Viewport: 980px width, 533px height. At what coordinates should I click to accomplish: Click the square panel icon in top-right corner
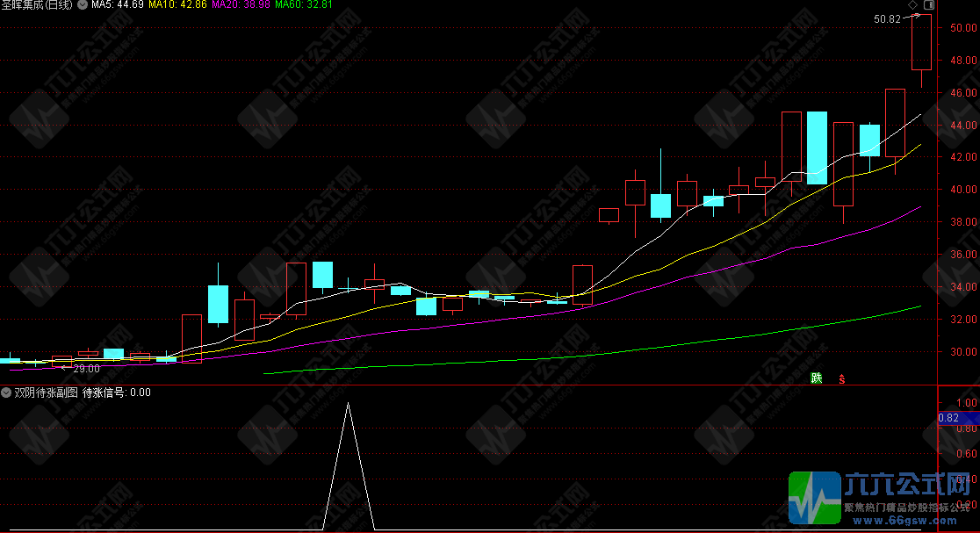pyautogui.click(x=930, y=5)
